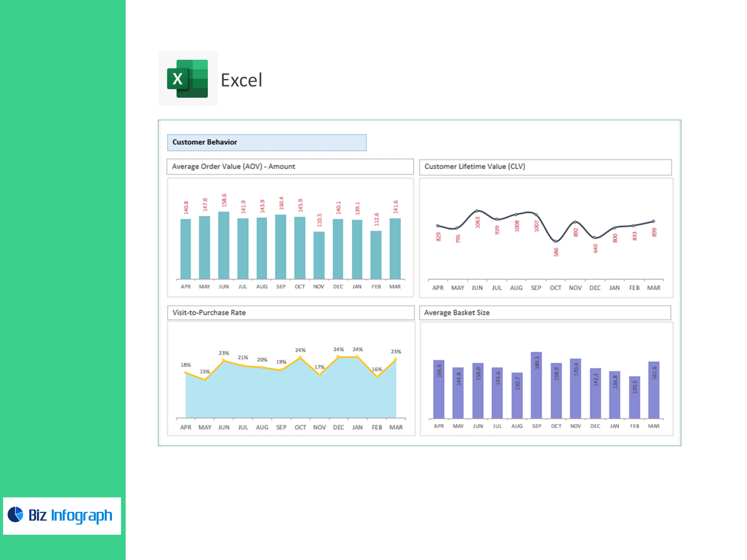Select Customer Lifetime Value (CLV) title box
Screen dimensions: 747x560
[x=545, y=167]
